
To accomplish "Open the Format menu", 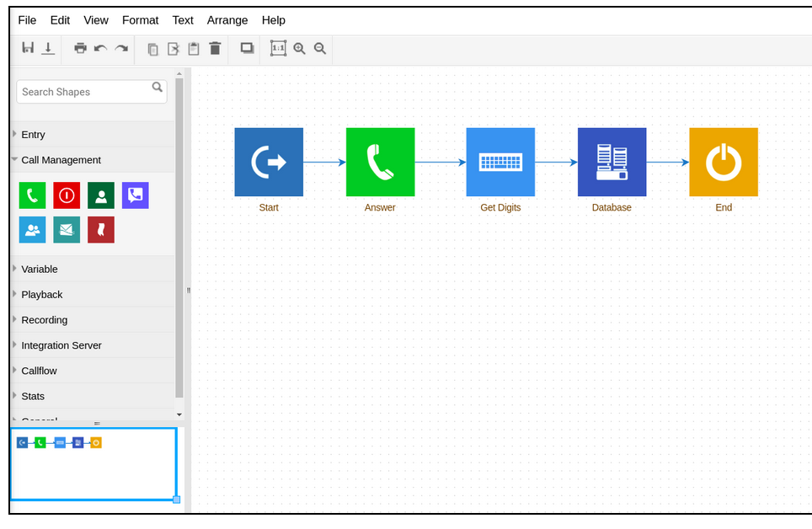I will 141,20.
